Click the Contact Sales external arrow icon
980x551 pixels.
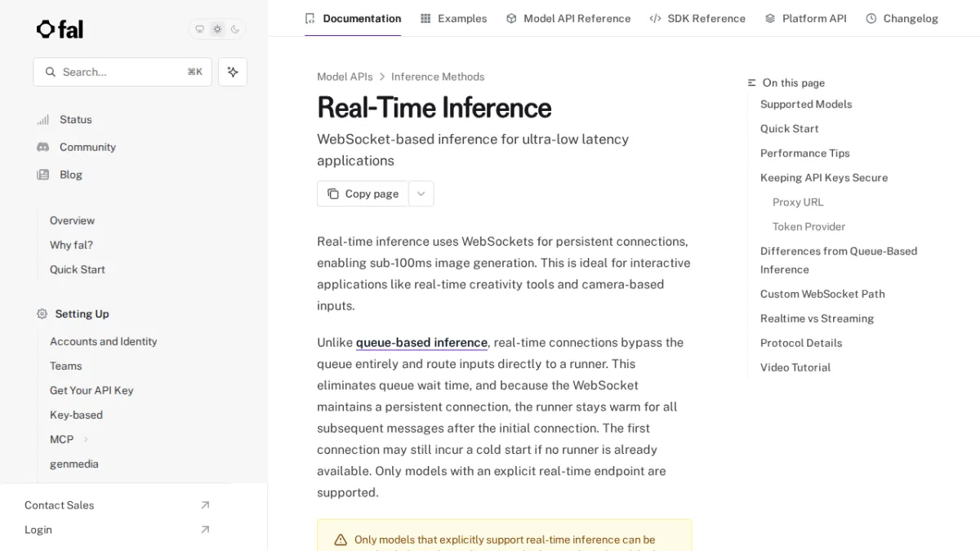(205, 505)
